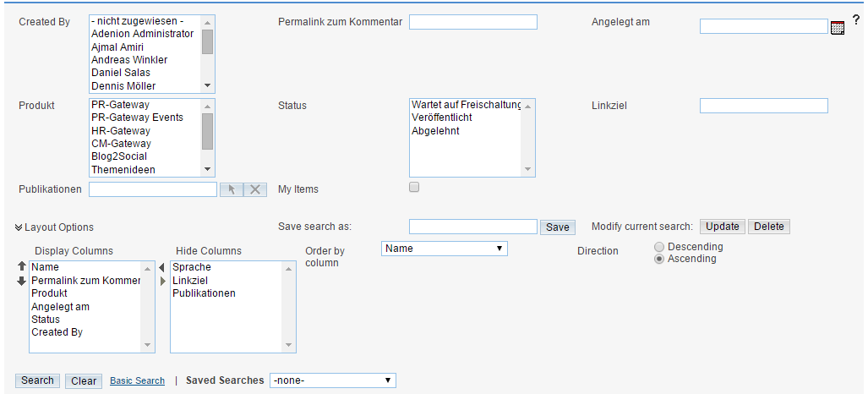Click the Publikationen select arrow button
The width and height of the screenshot is (868, 394).
(231, 189)
